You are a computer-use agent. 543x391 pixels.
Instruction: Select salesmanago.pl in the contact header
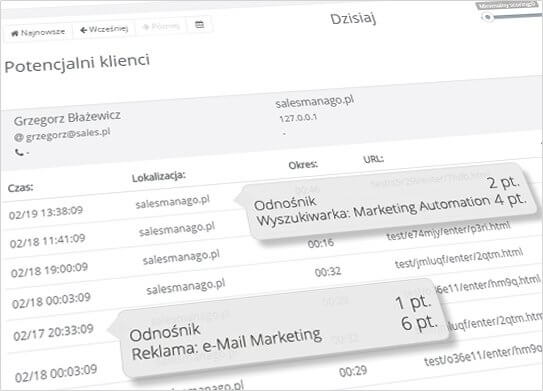[x=314, y=101]
